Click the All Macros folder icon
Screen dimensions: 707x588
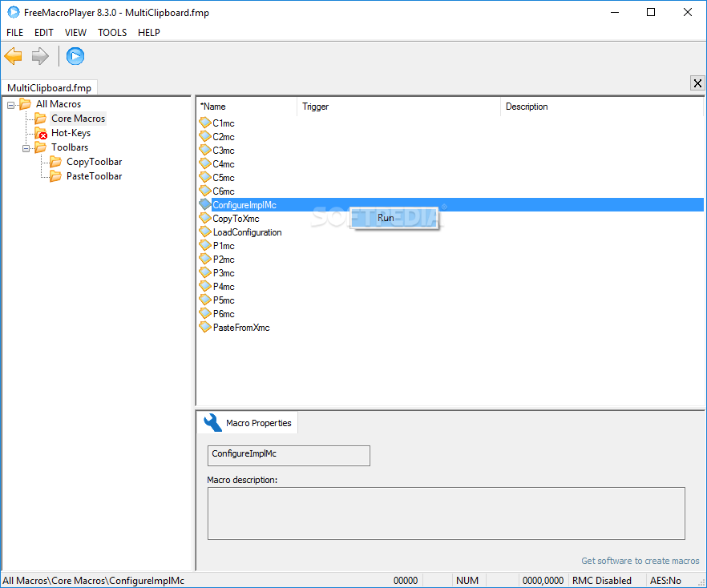point(26,104)
